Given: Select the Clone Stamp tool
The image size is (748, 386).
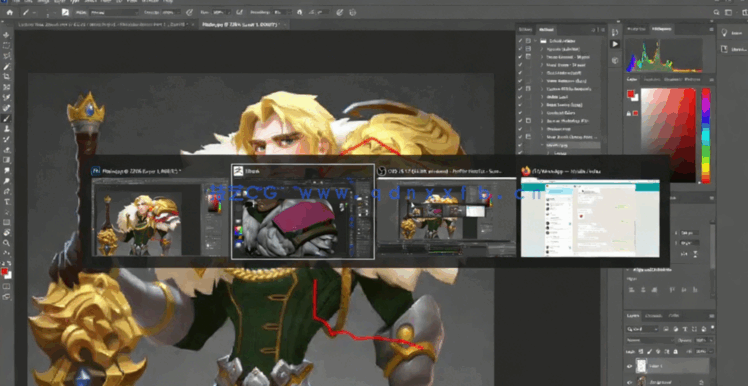Looking at the screenshot, I should pos(7,128).
